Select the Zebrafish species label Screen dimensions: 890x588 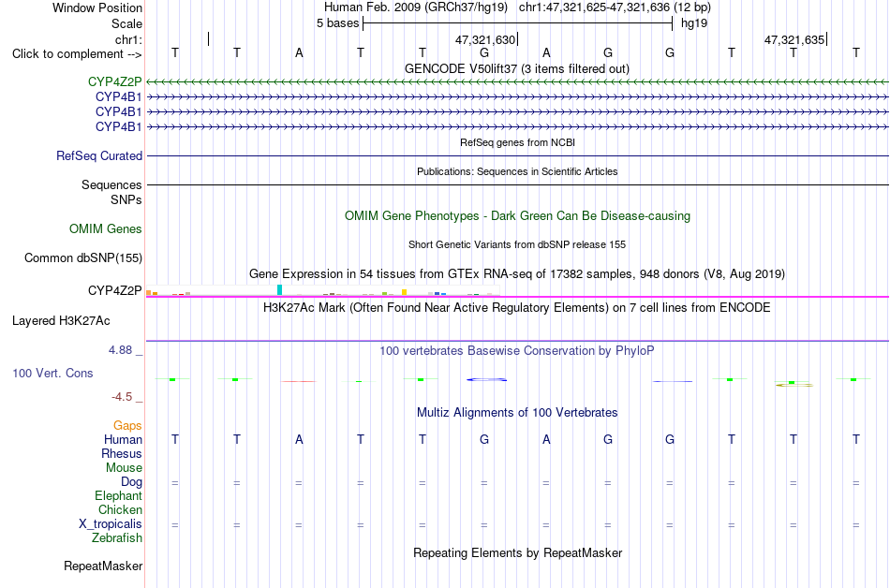(x=117, y=537)
